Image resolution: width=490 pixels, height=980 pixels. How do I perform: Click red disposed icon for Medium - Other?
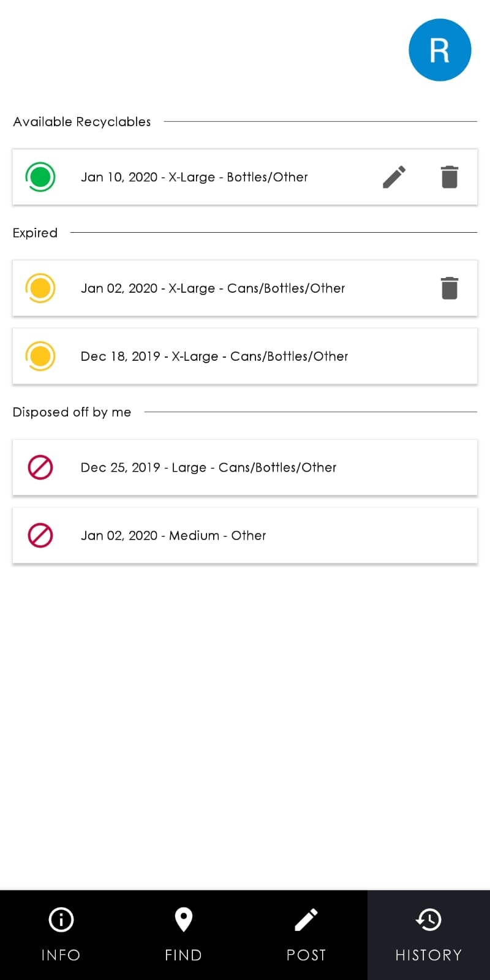[40, 535]
